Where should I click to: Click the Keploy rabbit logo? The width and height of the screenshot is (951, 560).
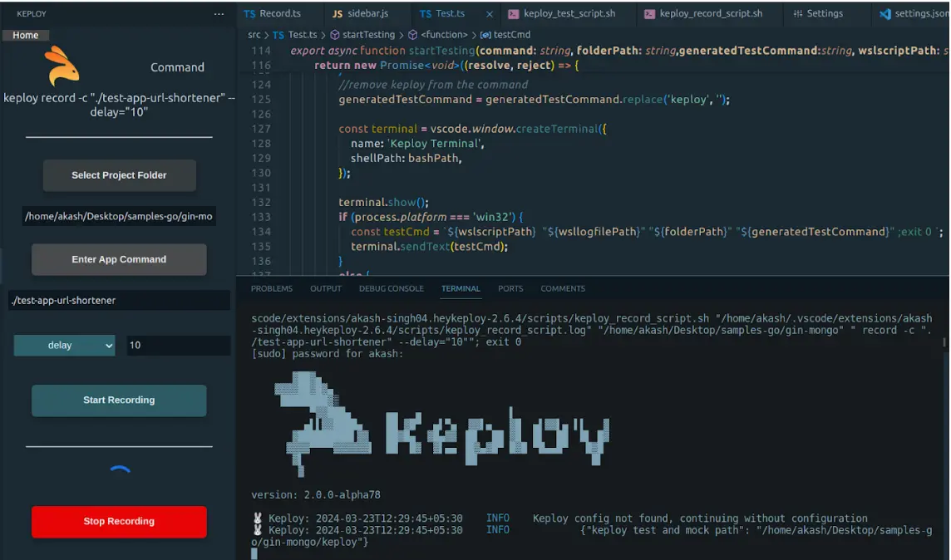point(62,66)
